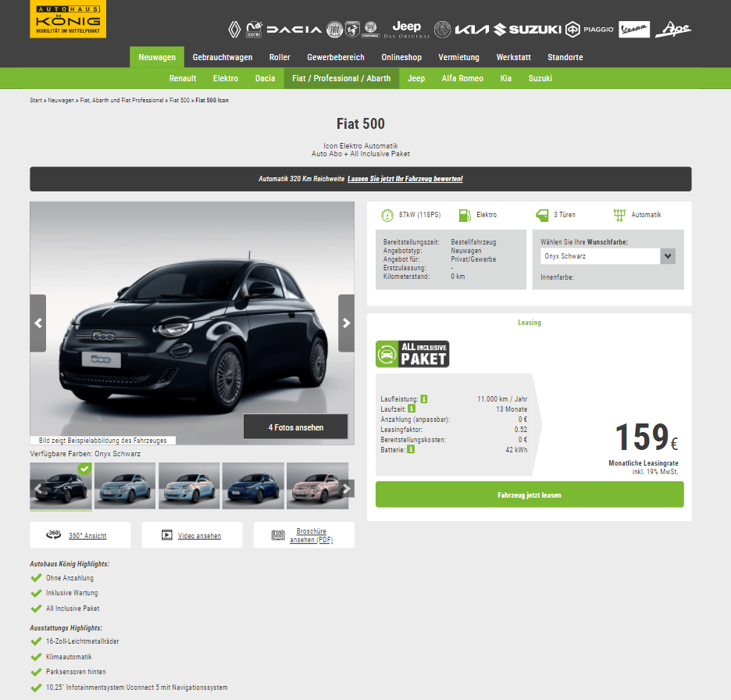Open Werkstatt menu item
This screenshot has height=700, width=731.
pyautogui.click(x=514, y=57)
